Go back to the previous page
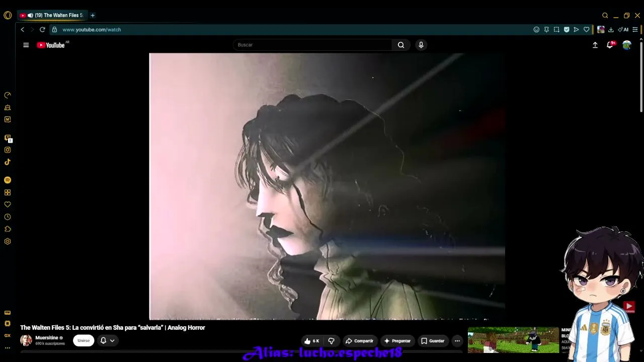Screen dimensions: 644x362 point(22,30)
